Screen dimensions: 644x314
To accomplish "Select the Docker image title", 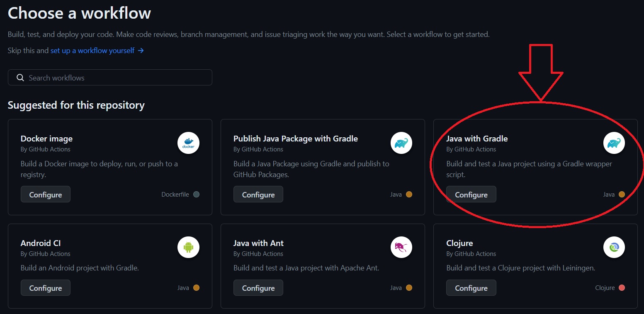I will click(46, 139).
